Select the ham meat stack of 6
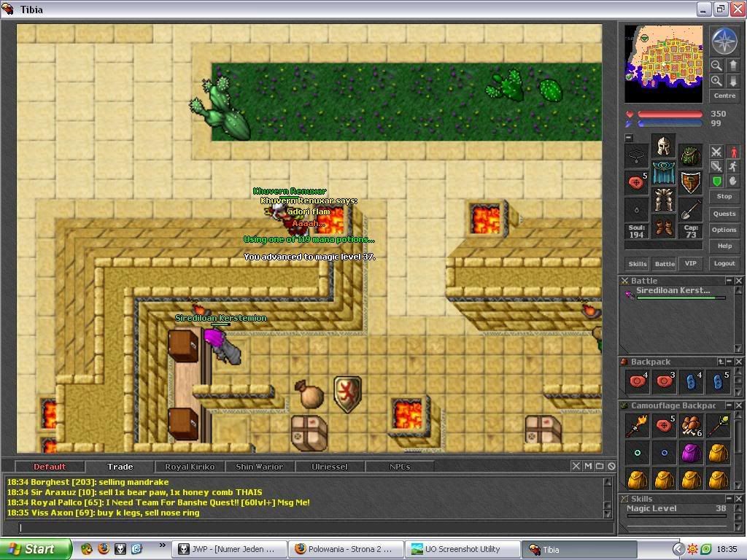The image size is (747, 560). [691, 426]
